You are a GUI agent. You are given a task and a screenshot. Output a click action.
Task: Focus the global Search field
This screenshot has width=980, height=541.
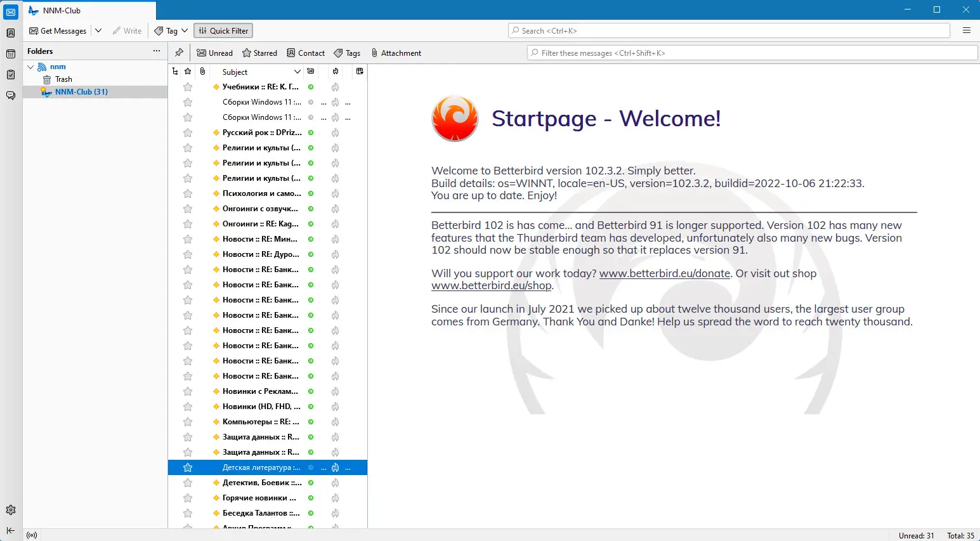click(x=729, y=30)
